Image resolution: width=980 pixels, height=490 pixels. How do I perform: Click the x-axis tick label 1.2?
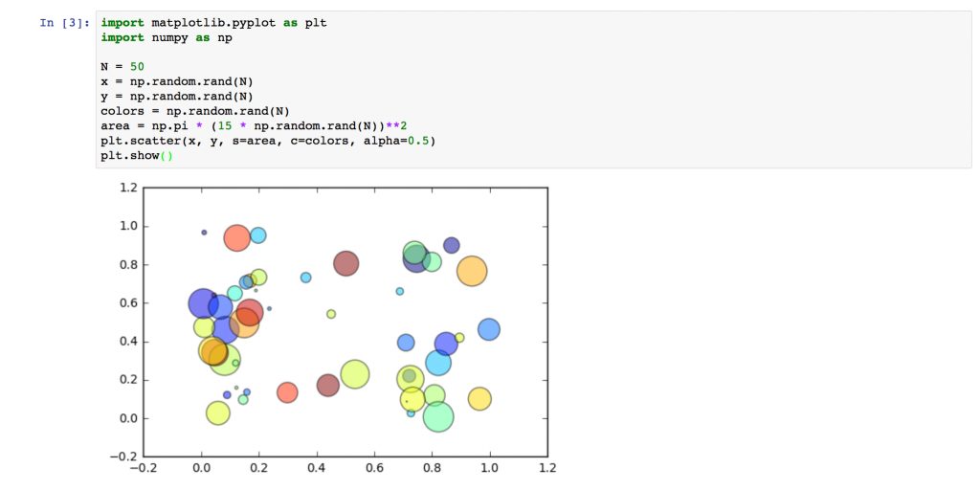(x=546, y=468)
